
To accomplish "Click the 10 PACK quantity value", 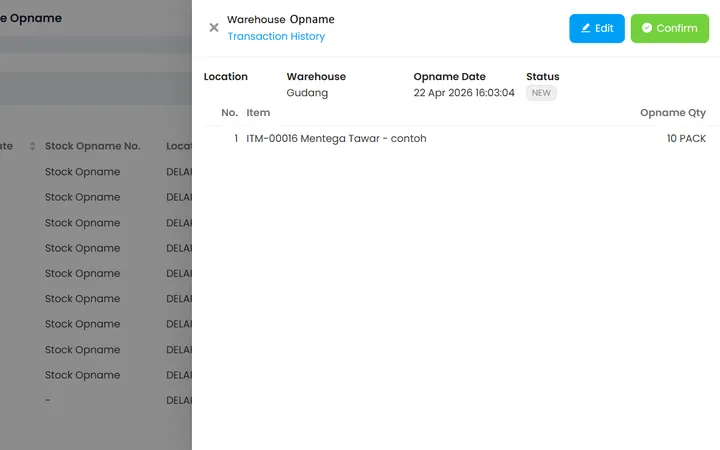I will tap(686, 138).
